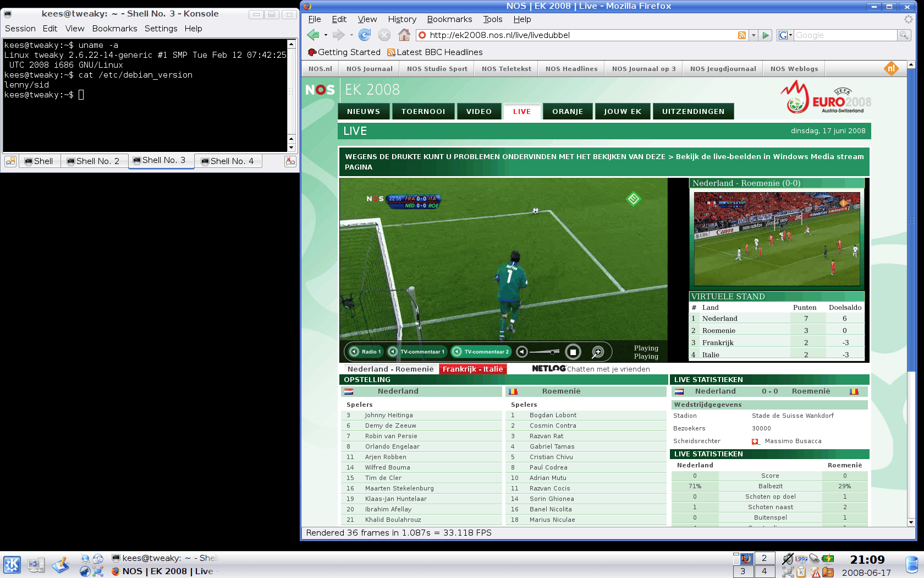Open the address bar URL history dropdown
Viewport: 924px width, 578px height.
pyautogui.click(x=754, y=35)
